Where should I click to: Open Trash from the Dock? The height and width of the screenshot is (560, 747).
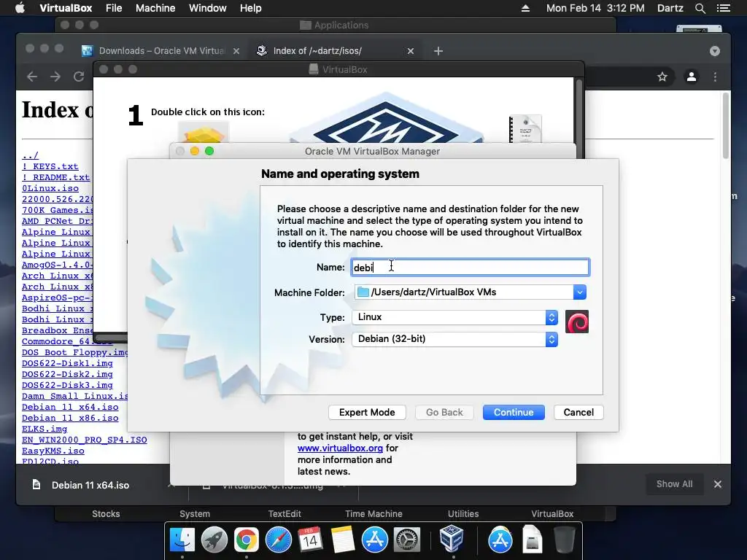tap(565, 540)
